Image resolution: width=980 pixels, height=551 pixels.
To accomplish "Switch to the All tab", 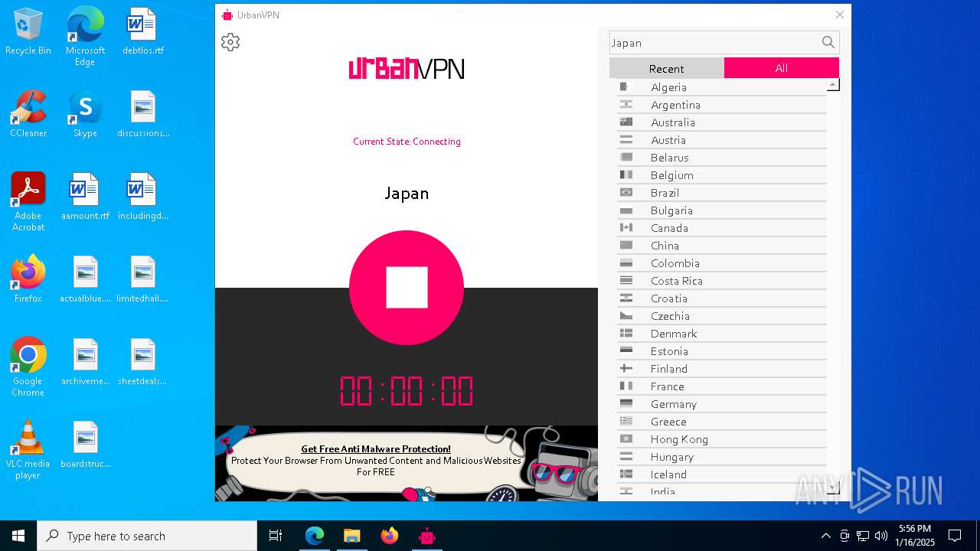I will click(x=781, y=68).
